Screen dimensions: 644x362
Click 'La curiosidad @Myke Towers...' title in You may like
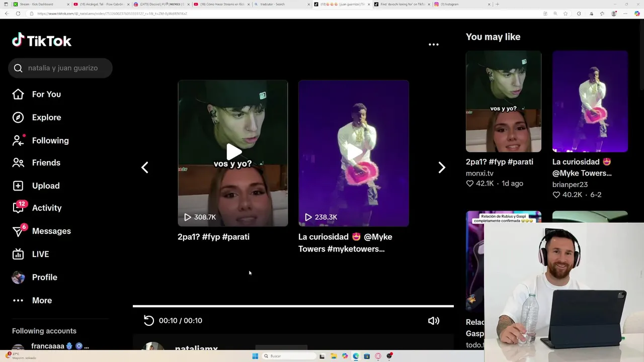coord(582,167)
